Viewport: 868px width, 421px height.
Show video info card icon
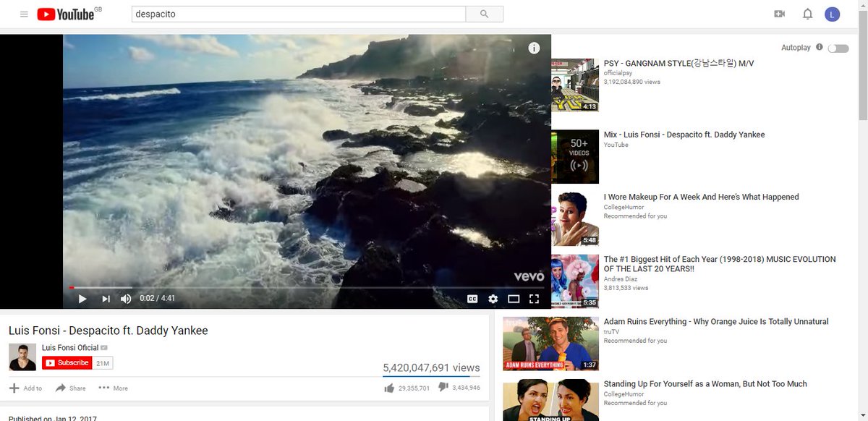(x=534, y=48)
